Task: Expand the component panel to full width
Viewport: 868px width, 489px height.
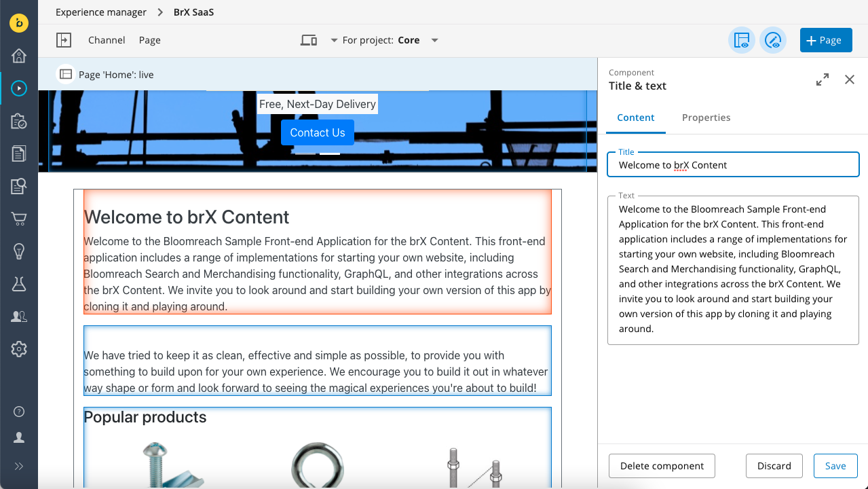Action: point(823,79)
